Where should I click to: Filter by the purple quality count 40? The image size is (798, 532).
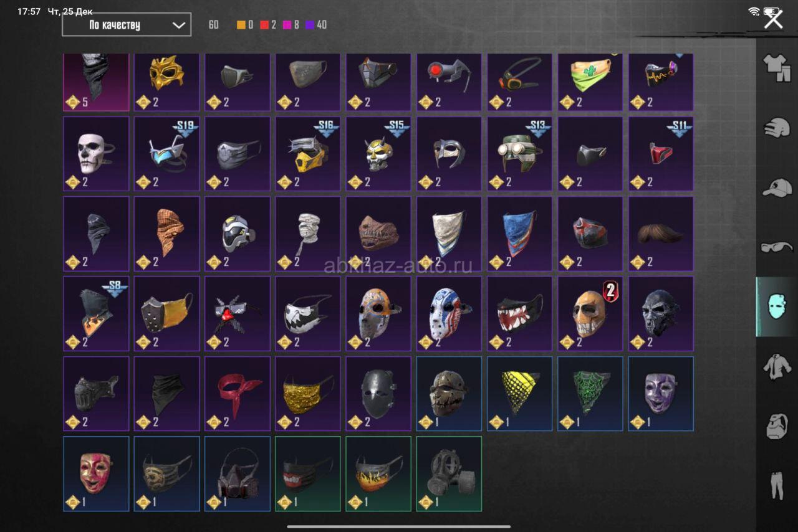click(x=316, y=25)
